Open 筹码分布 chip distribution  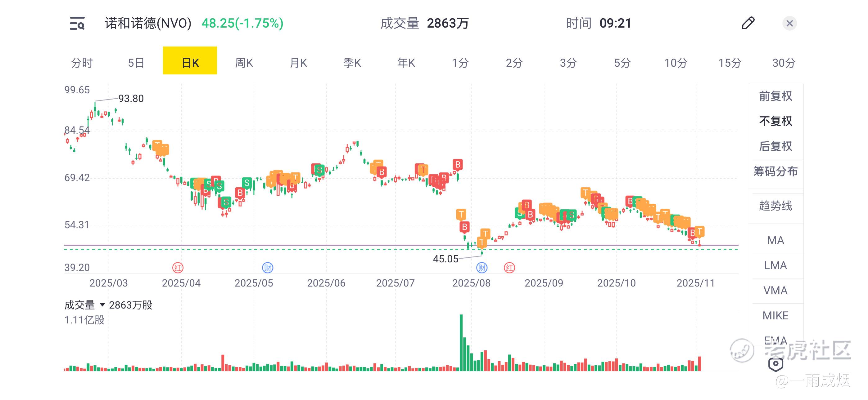[x=775, y=171]
